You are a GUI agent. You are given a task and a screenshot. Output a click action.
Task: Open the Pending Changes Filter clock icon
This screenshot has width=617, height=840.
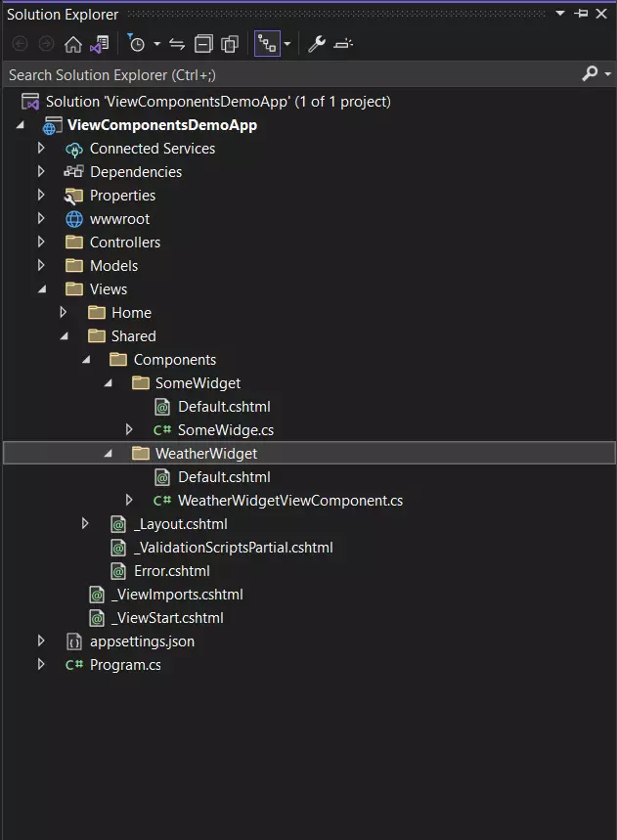136,43
